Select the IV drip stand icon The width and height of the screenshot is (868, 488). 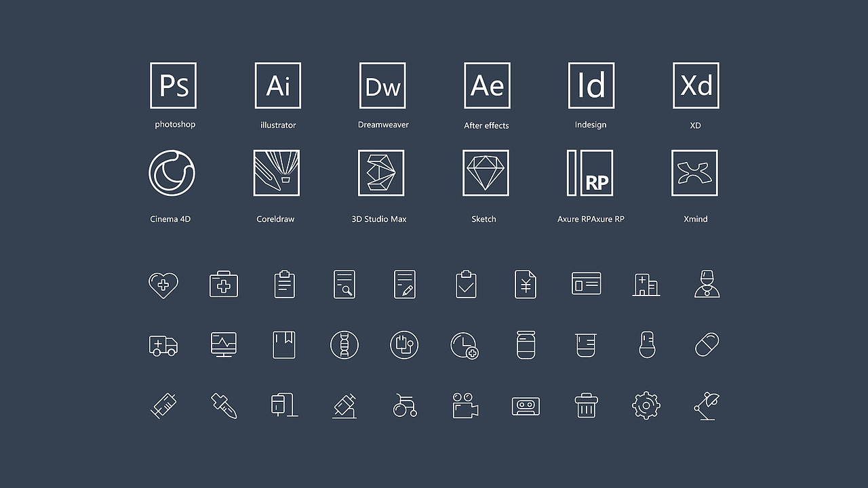click(x=284, y=405)
